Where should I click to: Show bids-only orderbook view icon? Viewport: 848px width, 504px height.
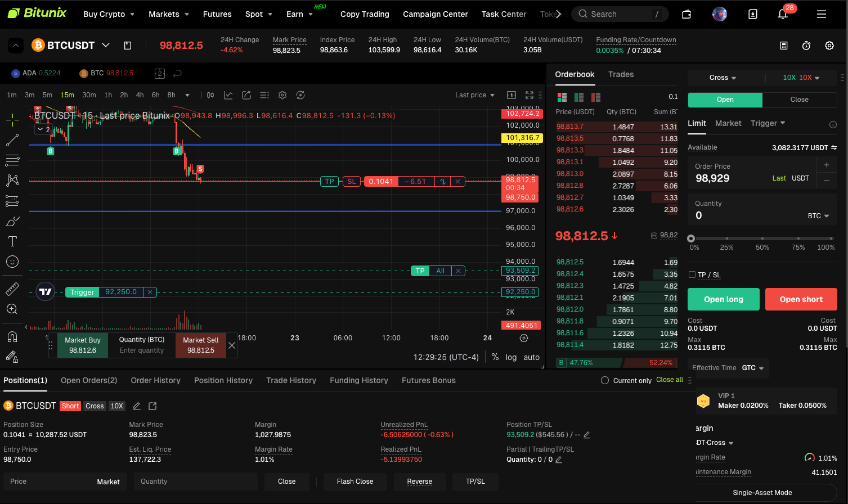point(579,97)
